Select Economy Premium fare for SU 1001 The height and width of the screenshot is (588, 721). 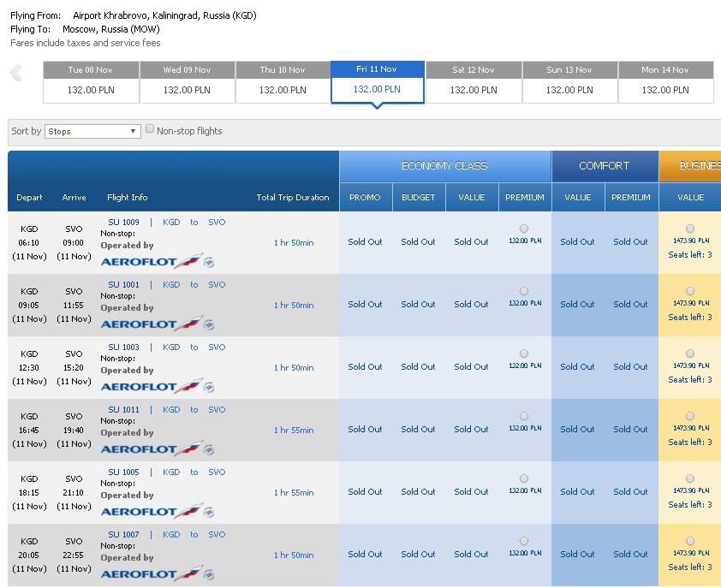pyautogui.click(x=524, y=291)
